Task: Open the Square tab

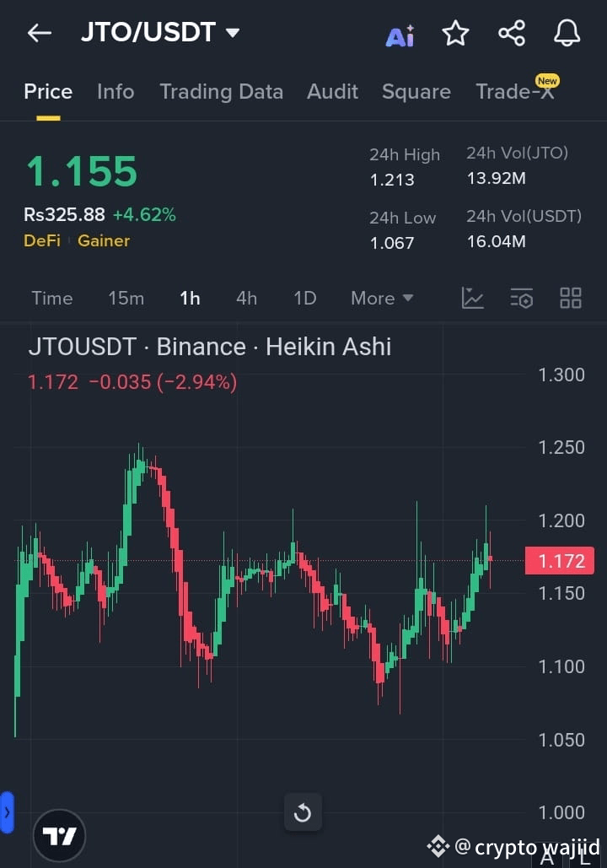Action: point(416,92)
